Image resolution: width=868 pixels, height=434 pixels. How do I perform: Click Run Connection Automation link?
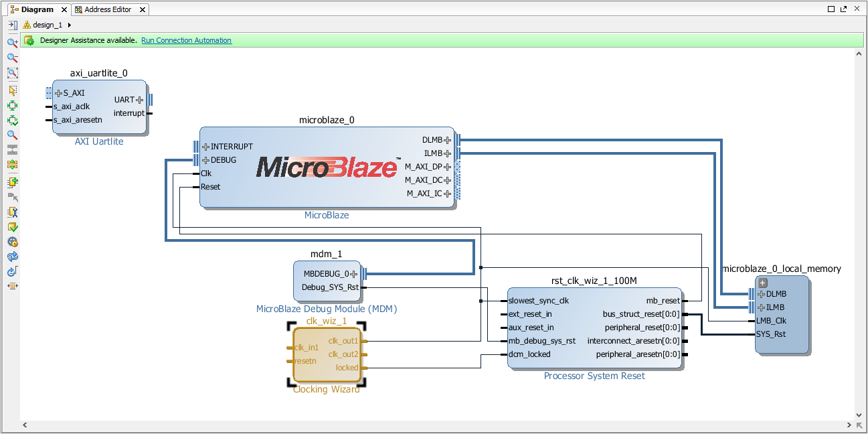[x=186, y=40]
